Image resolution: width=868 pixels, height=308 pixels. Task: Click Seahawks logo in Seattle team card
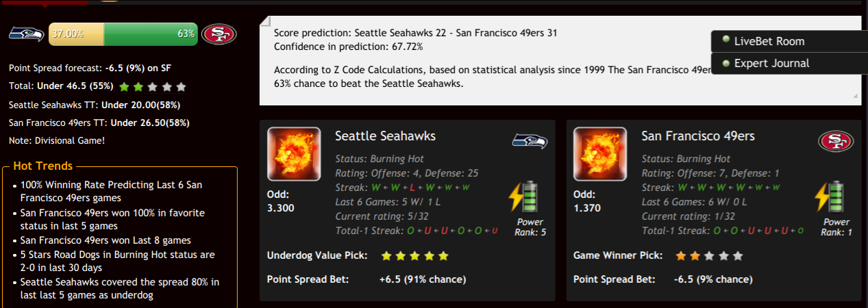click(530, 141)
